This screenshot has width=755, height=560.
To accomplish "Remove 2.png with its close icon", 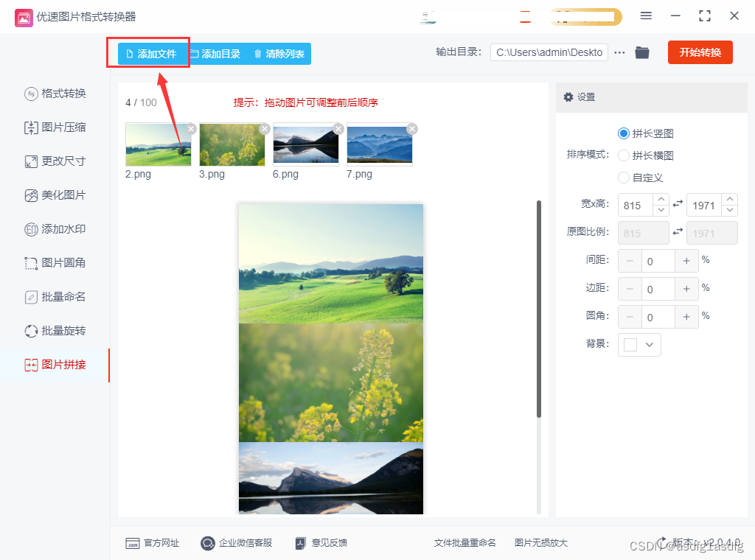I will [x=191, y=128].
